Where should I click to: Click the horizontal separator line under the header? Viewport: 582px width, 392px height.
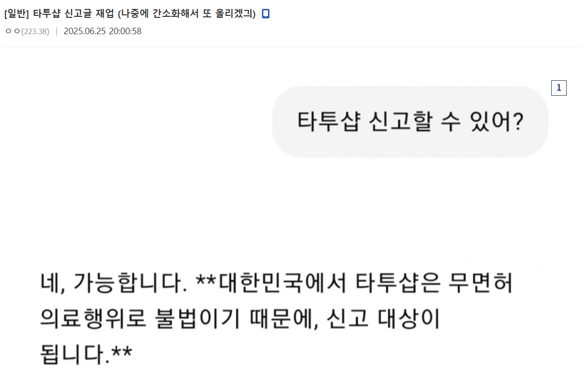(292, 47)
